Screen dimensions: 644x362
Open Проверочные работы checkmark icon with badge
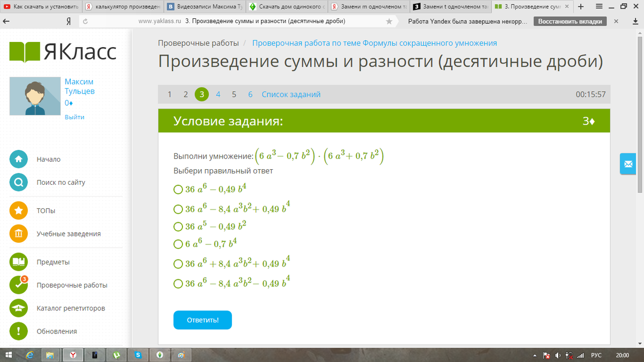(19, 285)
